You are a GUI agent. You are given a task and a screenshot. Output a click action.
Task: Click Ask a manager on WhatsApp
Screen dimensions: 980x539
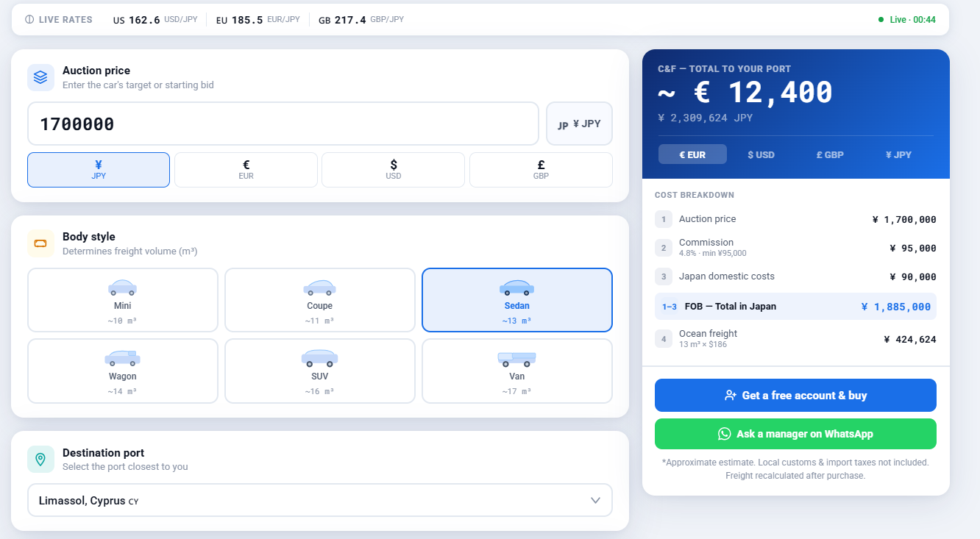[795, 434]
